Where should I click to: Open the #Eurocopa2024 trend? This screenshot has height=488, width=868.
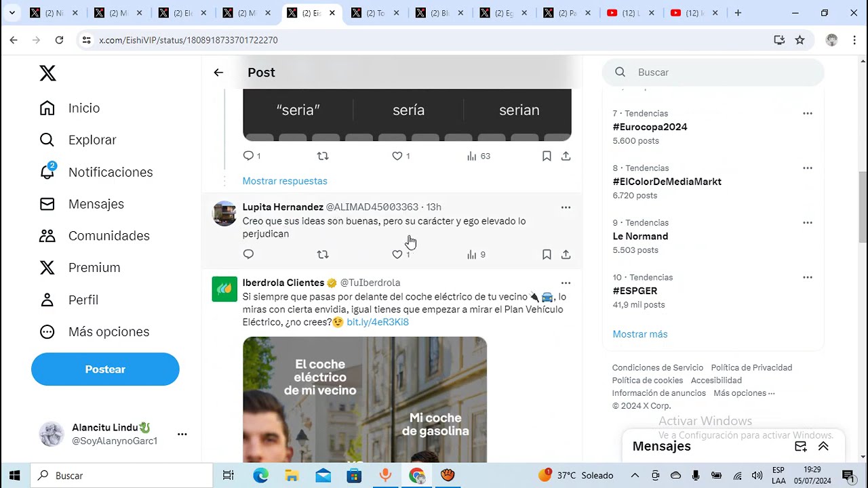tap(650, 127)
